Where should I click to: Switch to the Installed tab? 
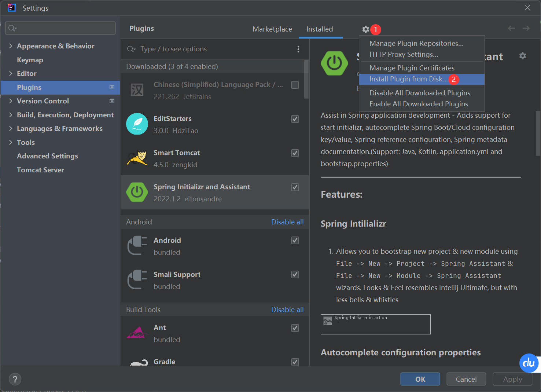[320, 29]
